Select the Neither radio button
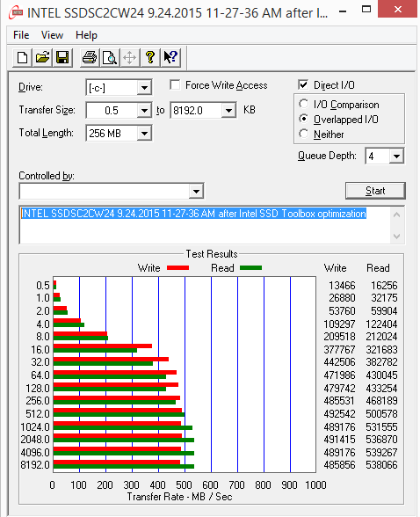The image size is (420, 517). [x=303, y=134]
